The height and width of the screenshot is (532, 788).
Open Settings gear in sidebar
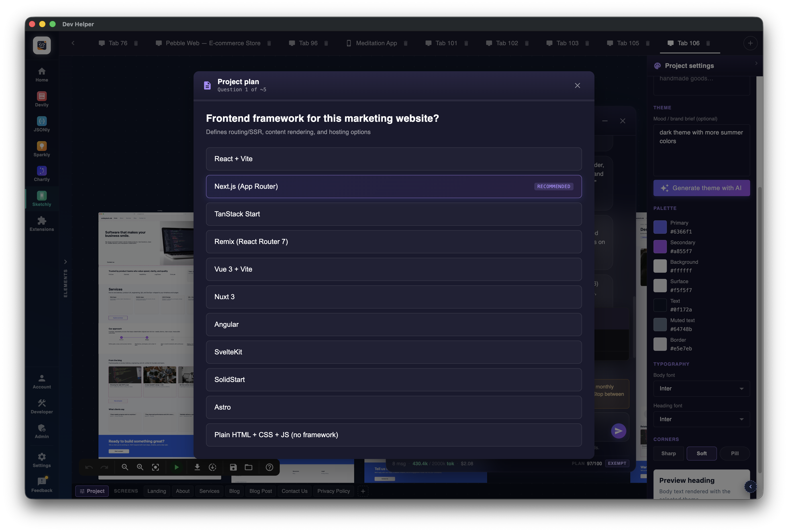point(42,460)
